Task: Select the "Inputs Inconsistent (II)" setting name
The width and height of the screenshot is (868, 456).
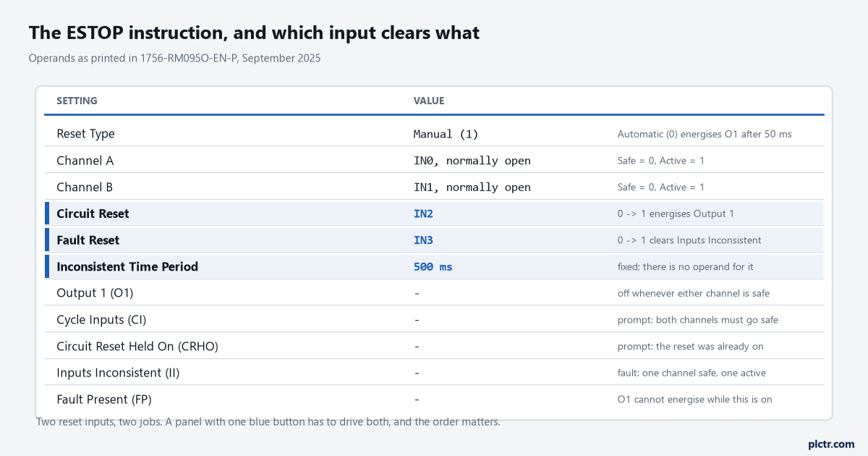Action: pyautogui.click(x=118, y=373)
